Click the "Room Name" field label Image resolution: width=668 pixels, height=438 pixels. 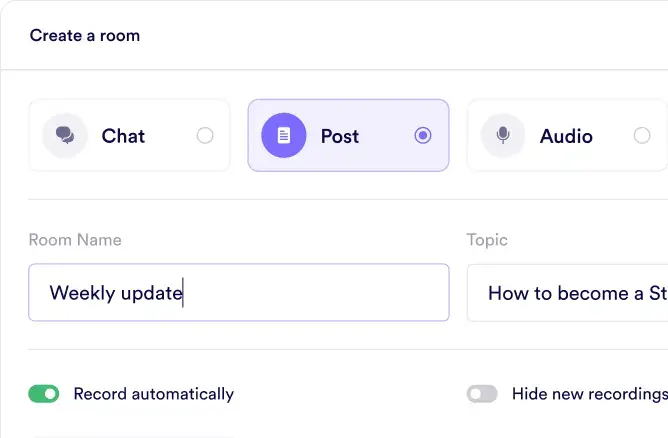75,240
